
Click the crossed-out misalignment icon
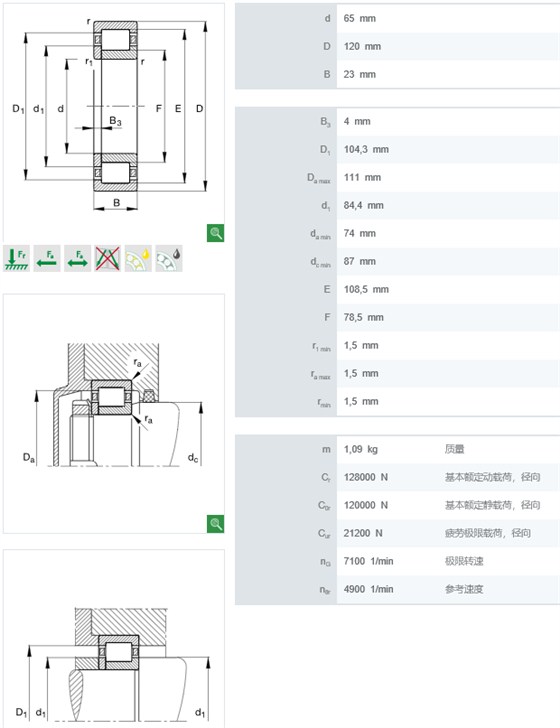108,259
